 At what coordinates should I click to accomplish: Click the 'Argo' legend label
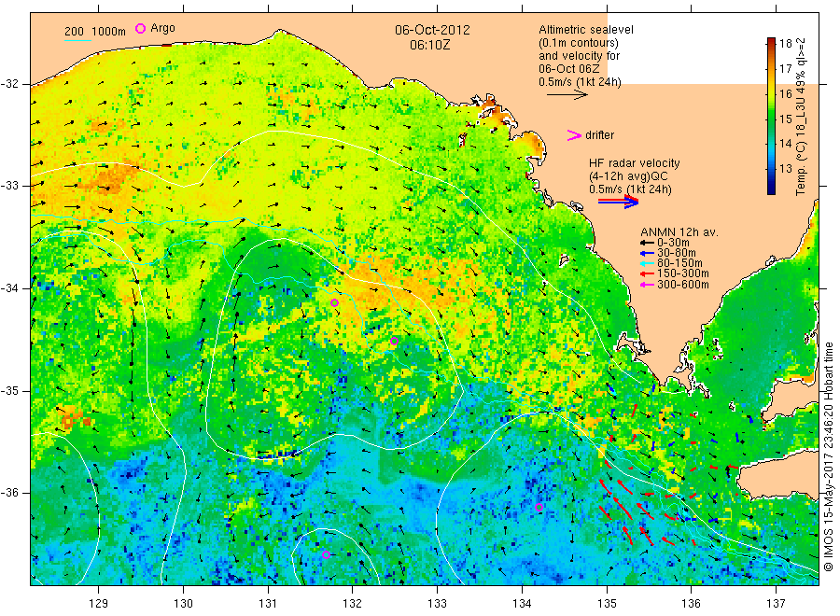pos(162,28)
